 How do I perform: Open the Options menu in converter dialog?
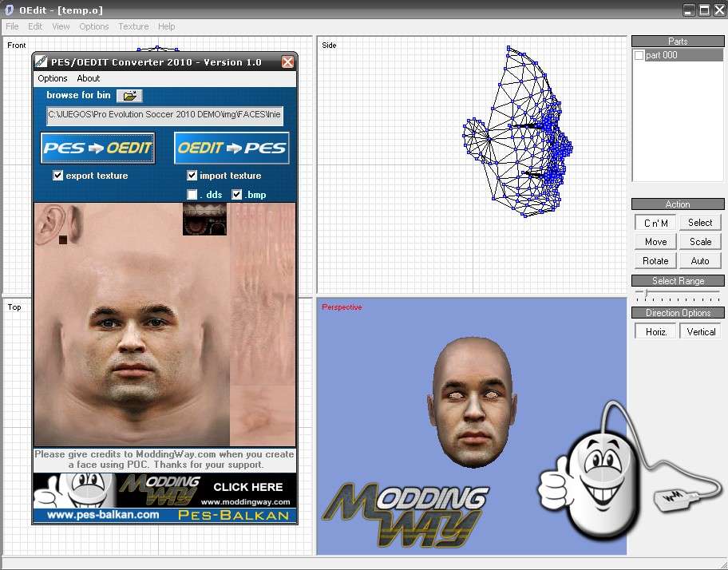point(53,78)
